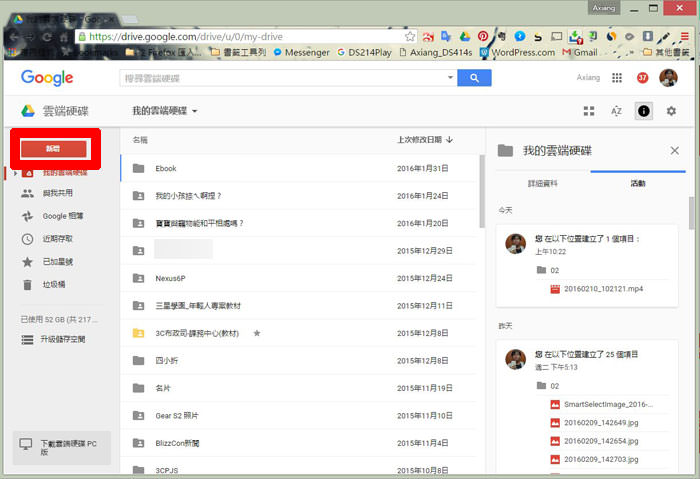Open 近期存取 recent files

click(57, 239)
